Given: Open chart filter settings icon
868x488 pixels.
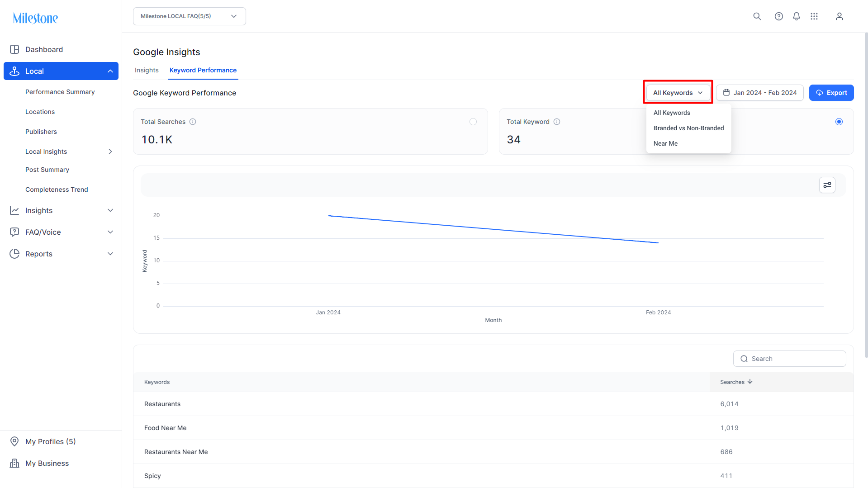Looking at the screenshot, I should (x=827, y=185).
